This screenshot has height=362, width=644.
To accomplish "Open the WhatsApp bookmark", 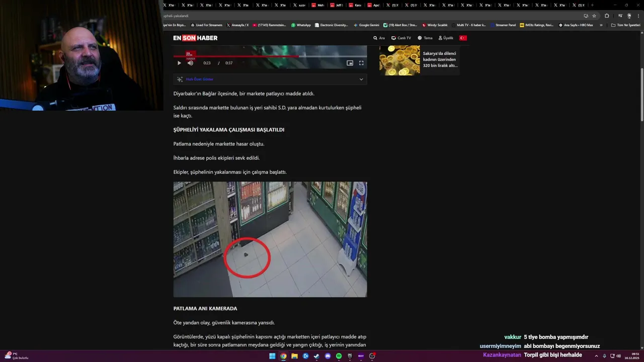I will coord(301,25).
